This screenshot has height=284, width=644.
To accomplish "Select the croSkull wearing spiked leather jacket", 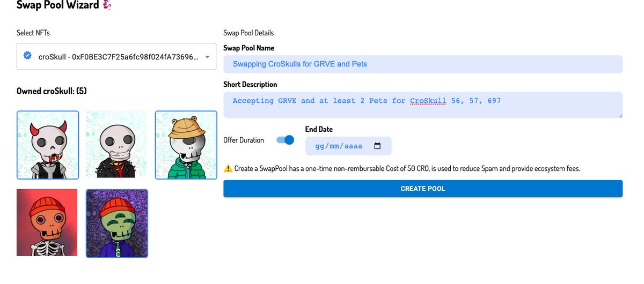I will point(116,145).
